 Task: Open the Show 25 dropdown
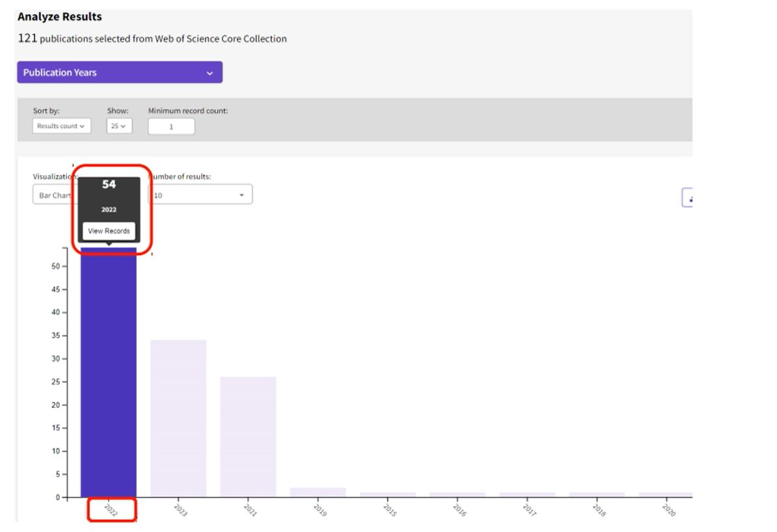pos(119,126)
